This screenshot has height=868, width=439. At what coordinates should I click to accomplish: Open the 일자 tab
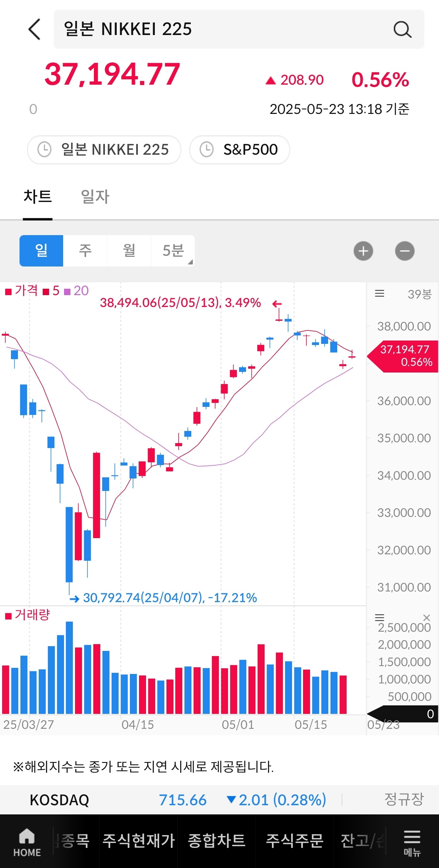[x=95, y=197]
